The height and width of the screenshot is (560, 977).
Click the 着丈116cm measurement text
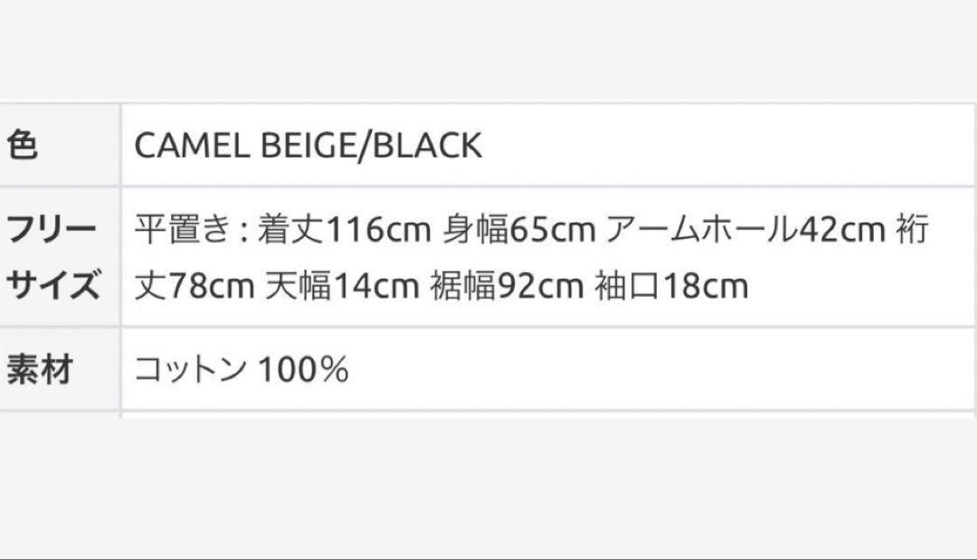click(345, 229)
